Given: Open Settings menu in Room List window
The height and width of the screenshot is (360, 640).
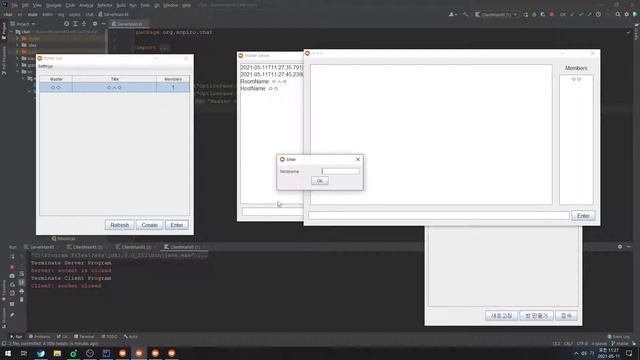Looking at the screenshot, I should [46, 66].
